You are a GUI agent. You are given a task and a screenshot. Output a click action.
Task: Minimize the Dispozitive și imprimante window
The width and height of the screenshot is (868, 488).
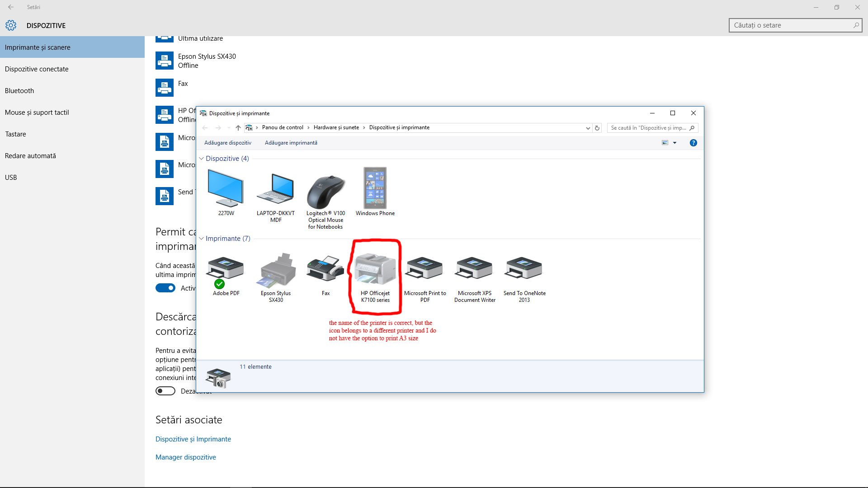click(652, 113)
